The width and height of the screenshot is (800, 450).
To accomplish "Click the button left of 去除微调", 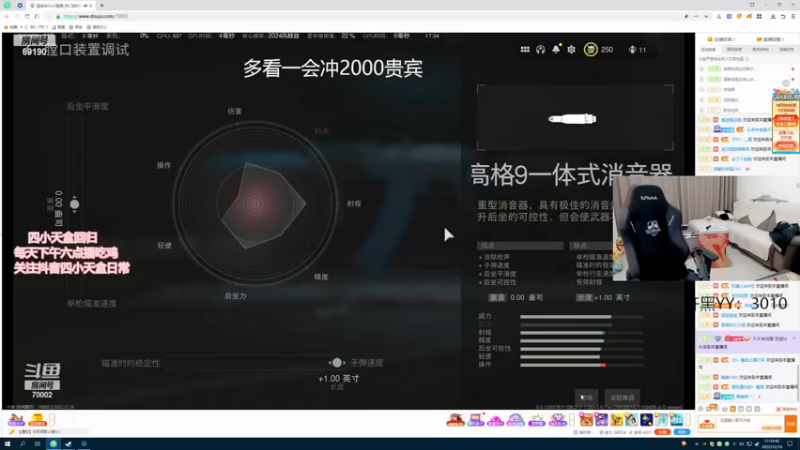I will point(587,397).
